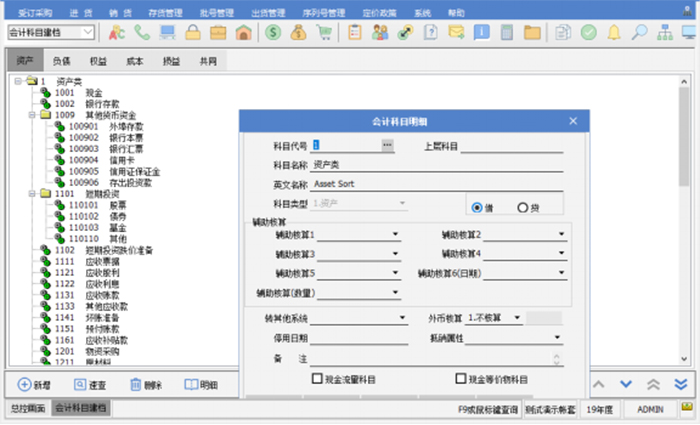Collapse the 1009 其他货币资金 tree node

tap(33, 115)
